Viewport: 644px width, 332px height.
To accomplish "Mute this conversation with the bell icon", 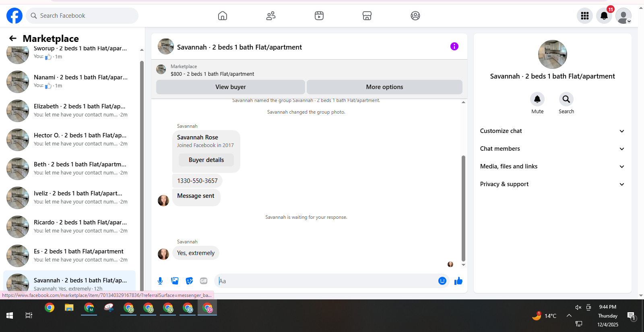I will tap(537, 99).
